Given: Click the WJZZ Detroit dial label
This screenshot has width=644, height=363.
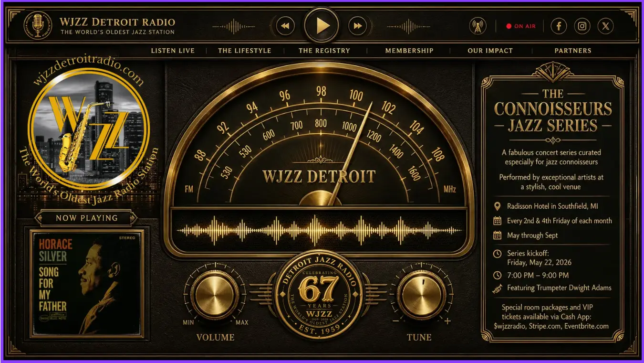Looking at the screenshot, I should [319, 176].
